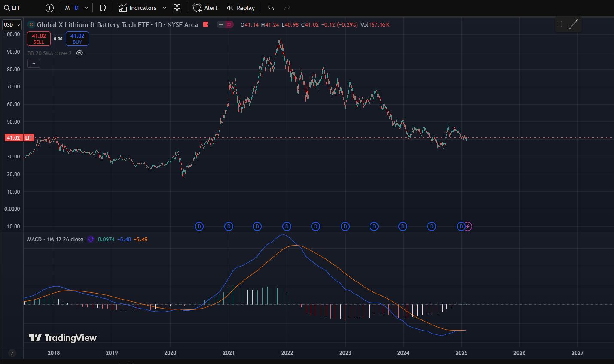This screenshot has width=614, height=364.
Task: Create a new Alert
Action: [x=205, y=8]
